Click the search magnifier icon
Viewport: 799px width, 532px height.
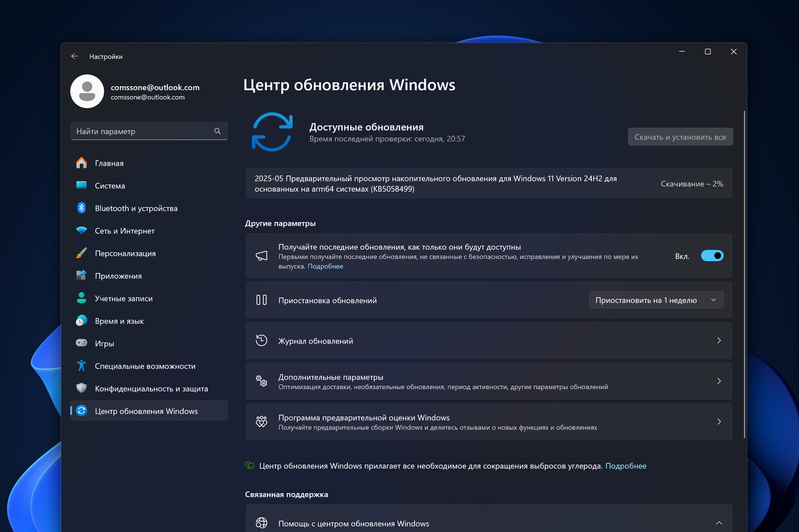pos(217,131)
